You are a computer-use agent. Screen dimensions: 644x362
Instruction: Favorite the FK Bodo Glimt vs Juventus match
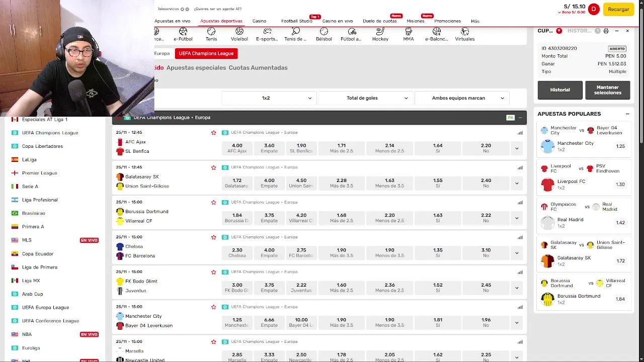pos(214,272)
